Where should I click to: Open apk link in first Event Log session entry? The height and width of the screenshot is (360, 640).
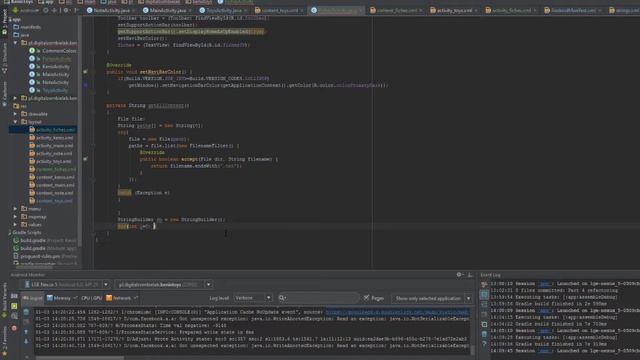(544, 284)
